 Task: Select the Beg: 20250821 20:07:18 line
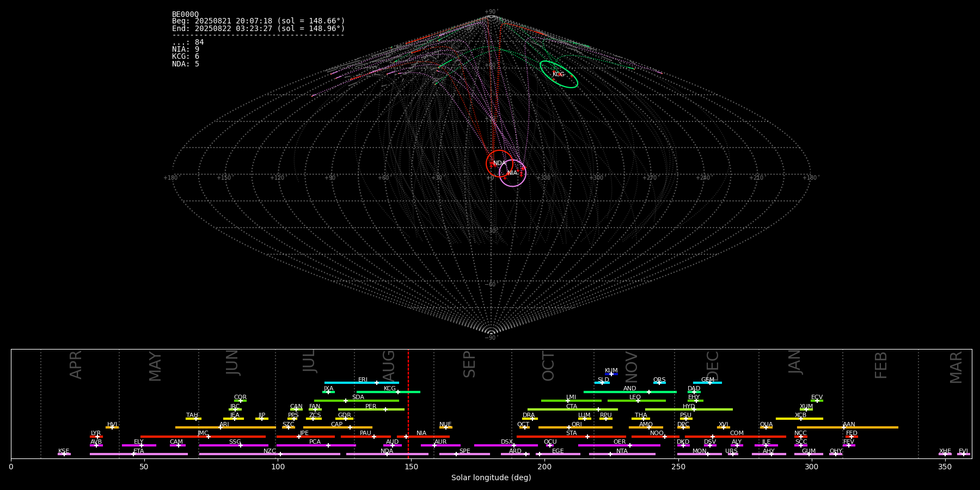tap(259, 21)
